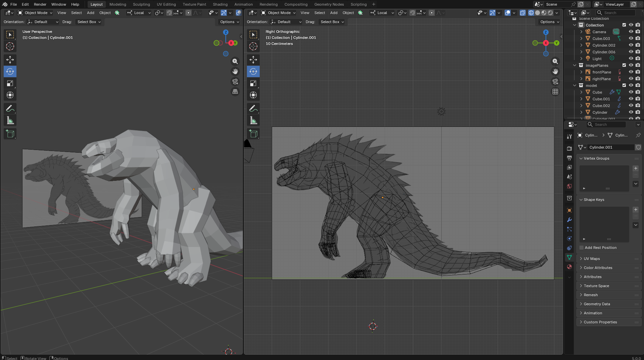Open the Physics properties tab
The height and width of the screenshot is (360, 644).
pos(569,239)
